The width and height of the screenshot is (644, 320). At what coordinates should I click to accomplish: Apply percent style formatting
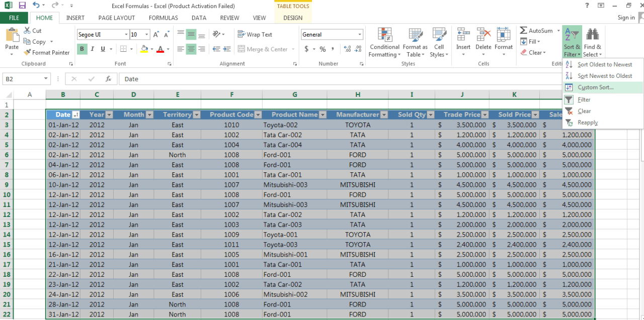323,49
